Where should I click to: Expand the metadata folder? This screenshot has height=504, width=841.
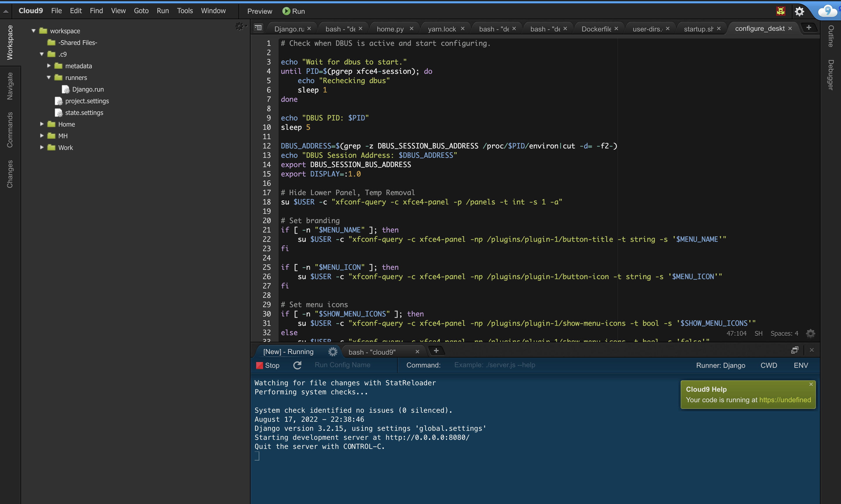49,66
